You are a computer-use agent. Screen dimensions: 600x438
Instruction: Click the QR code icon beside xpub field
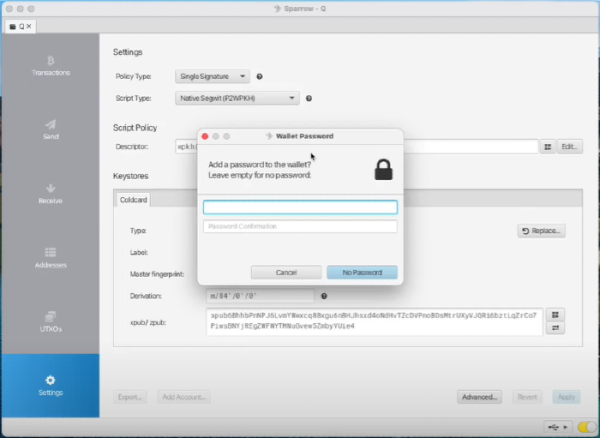click(x=556, y=314)
